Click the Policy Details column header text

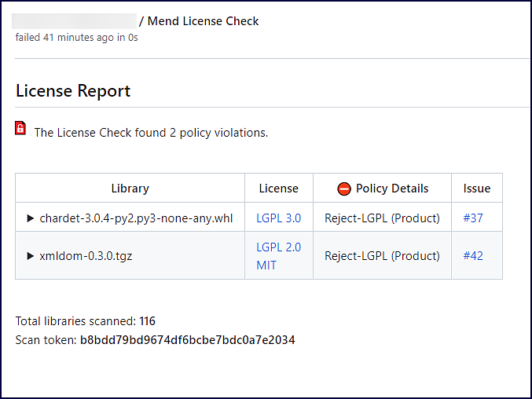click(392, 189)
